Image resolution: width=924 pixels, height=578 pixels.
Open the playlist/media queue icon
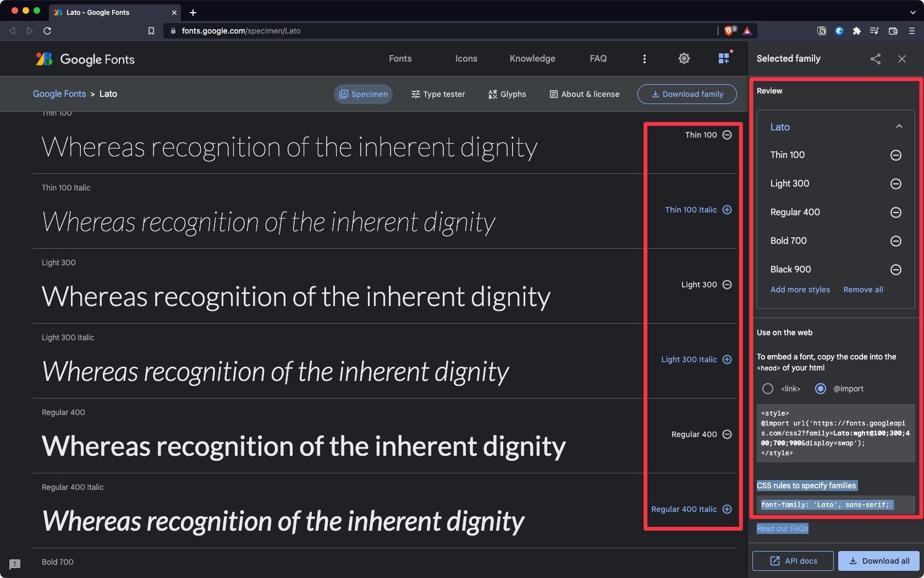[x=875, y=31]
